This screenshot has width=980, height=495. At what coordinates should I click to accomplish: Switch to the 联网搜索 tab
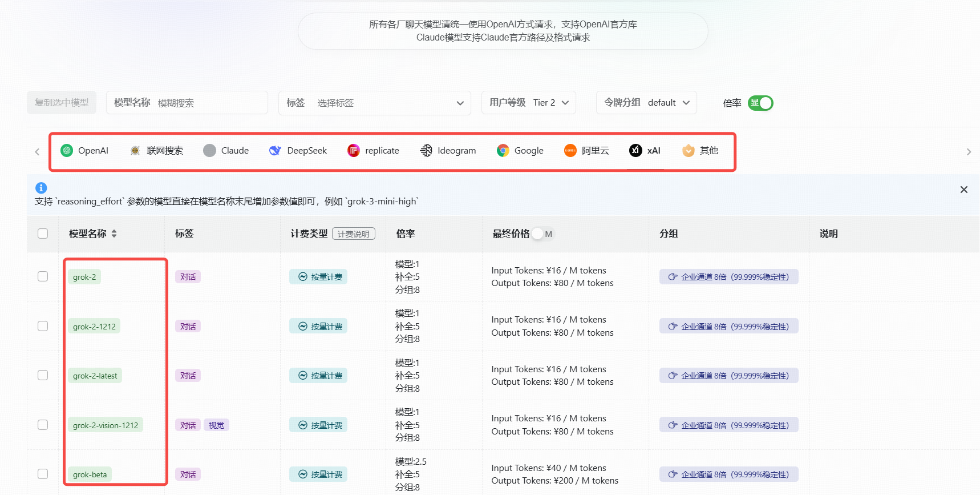point(156,151)
